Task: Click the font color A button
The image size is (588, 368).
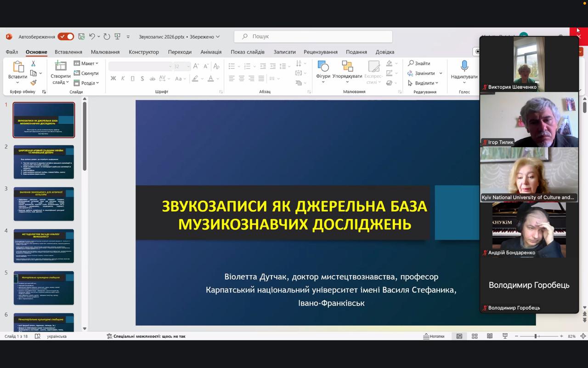Action: [211, 79]
